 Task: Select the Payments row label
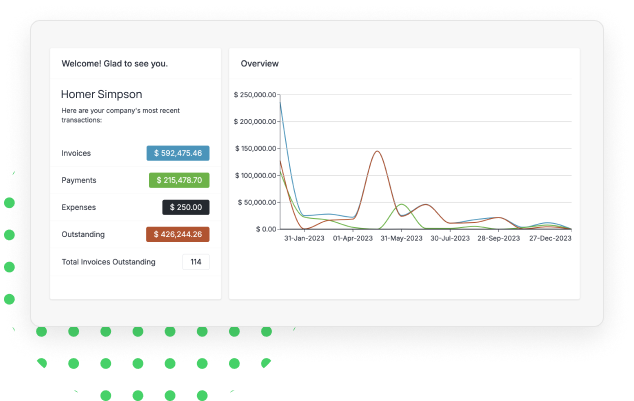click(79, 180)
